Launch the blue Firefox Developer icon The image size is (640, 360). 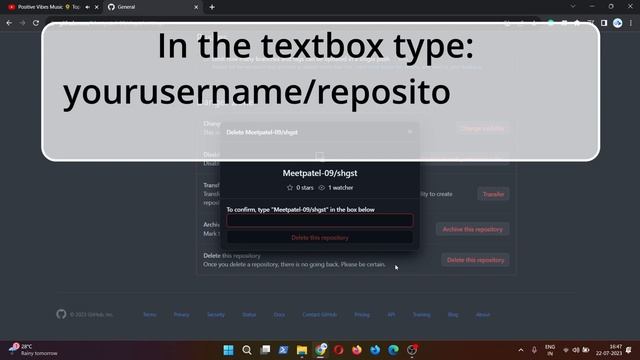point(375,350)
